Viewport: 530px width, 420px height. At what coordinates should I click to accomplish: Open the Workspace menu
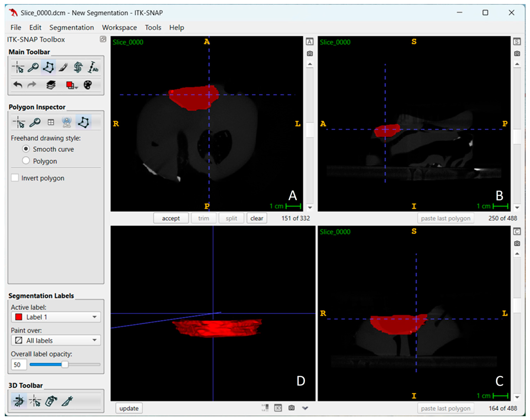tap(119, 28)
